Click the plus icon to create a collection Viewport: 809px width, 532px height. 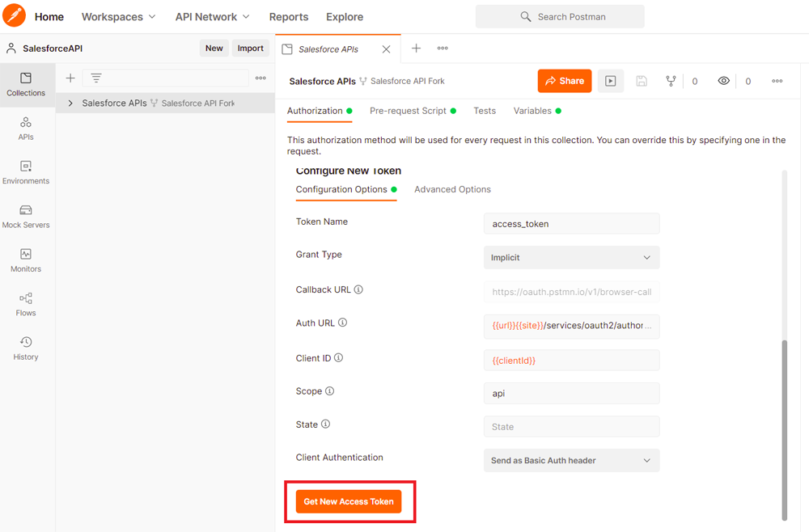(x=70, y=78)
